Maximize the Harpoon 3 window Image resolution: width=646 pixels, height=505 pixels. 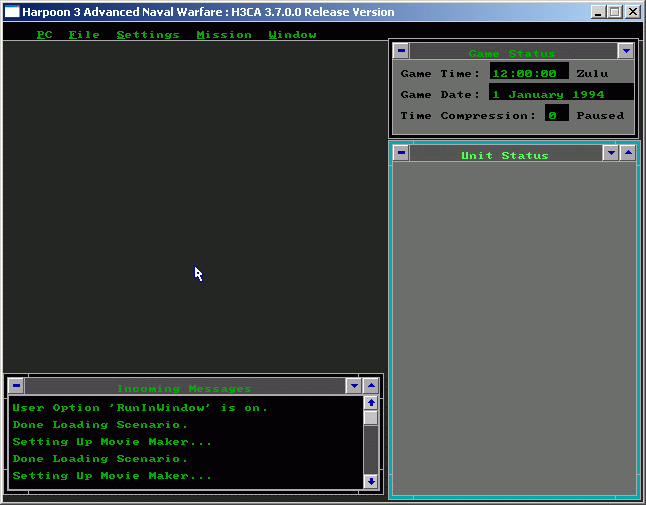pyautogui.click(x=615, y=12)
